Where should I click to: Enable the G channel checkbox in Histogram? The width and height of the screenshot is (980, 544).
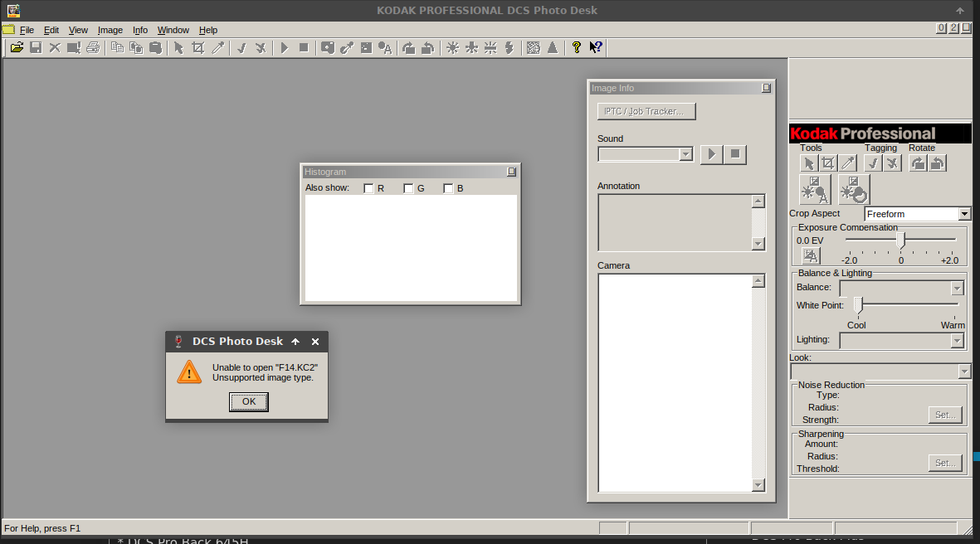point(408,188)
